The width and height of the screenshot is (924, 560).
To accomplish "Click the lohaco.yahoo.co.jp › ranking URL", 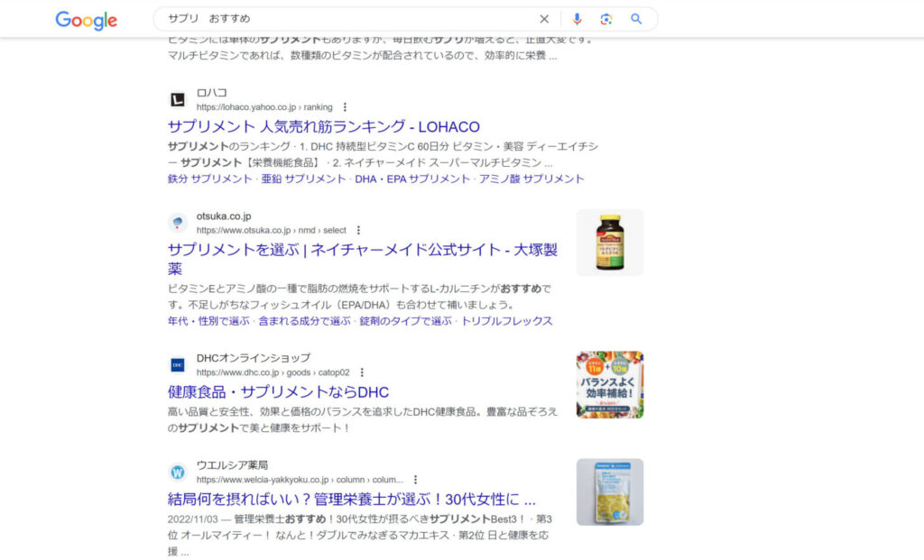I will pos(264,107).
